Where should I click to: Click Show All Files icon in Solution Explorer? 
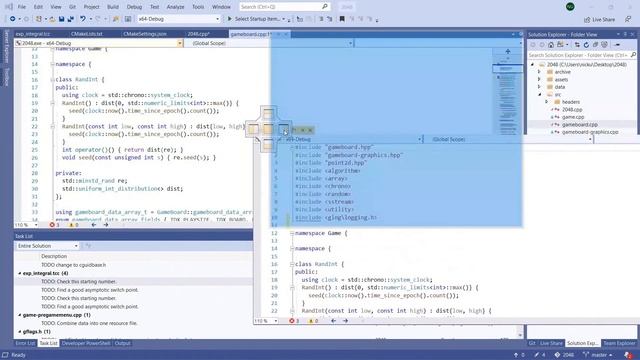point(604,44)
